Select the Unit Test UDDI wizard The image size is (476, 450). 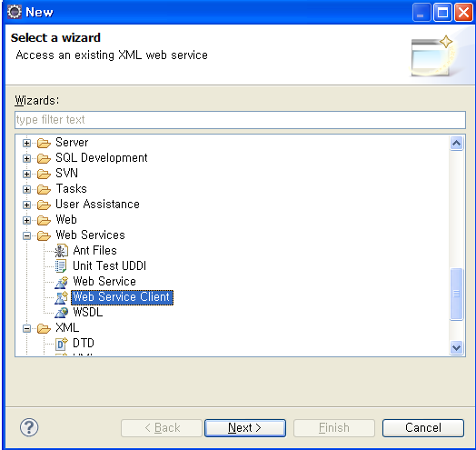click(x=110, y=266)
